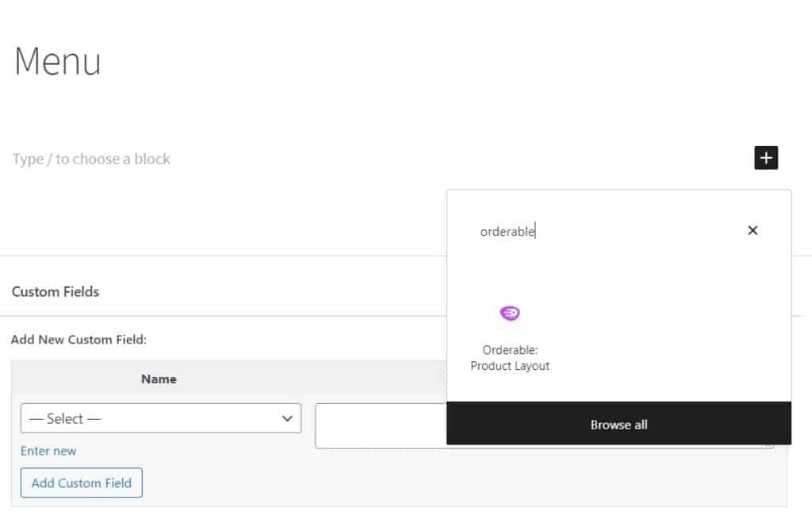Image resolution: width=812 pixels, height=519 pixels.
Task: Click the Type / to choose a block placeholder
Action: point(90,159)
